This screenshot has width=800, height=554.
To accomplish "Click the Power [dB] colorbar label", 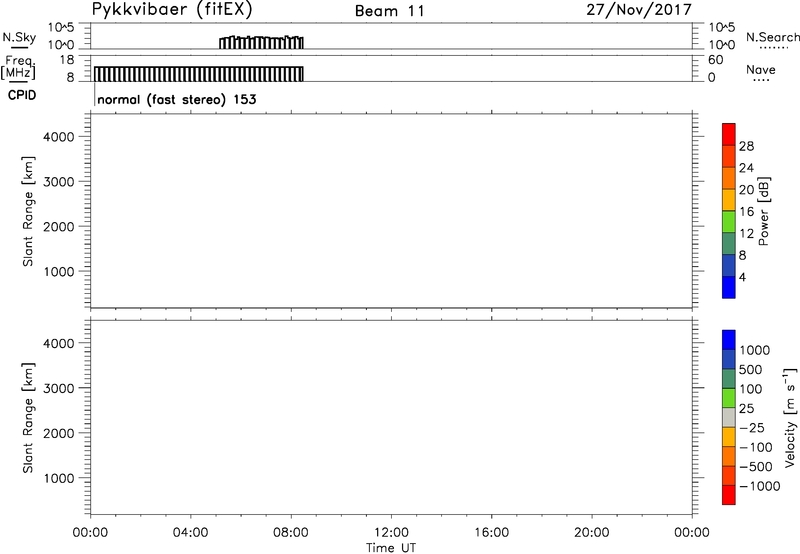I will point(763,211).
